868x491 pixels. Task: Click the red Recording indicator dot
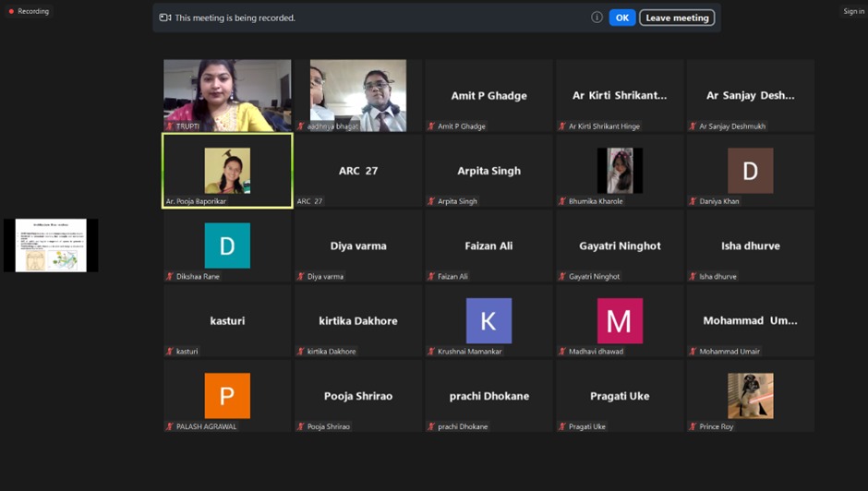[11, 11]
